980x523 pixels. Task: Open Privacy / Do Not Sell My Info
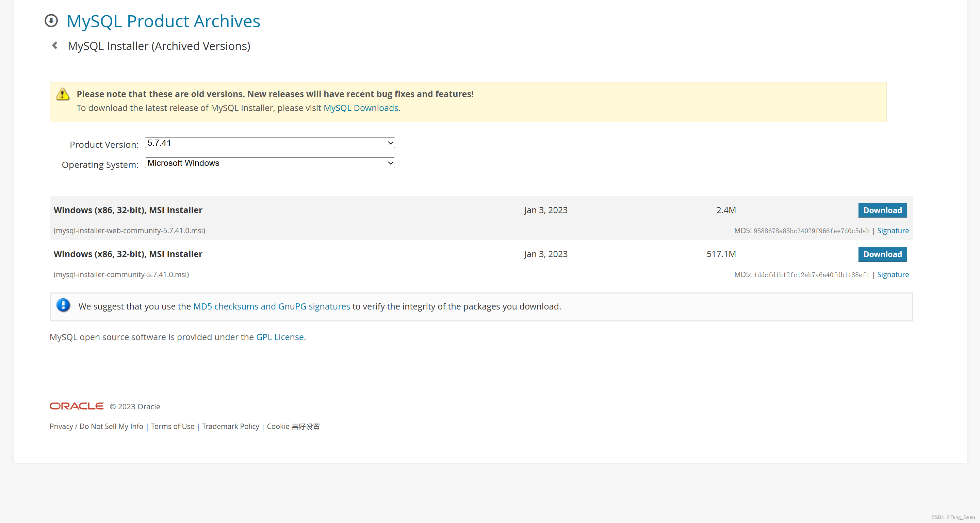coord(96,426)
